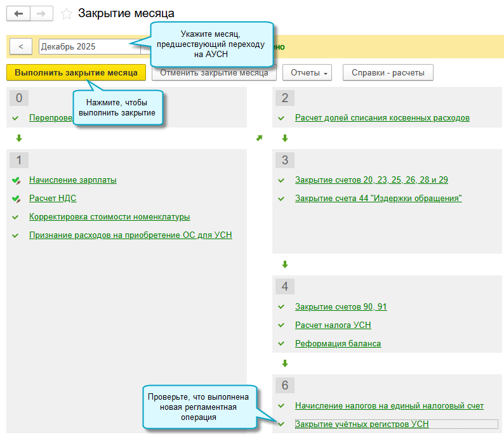Click checkmark beside Корректировка стоимости номенклатуры
Image resolution: width=504 pixels, height=439 pixels.
pos(15,217)
